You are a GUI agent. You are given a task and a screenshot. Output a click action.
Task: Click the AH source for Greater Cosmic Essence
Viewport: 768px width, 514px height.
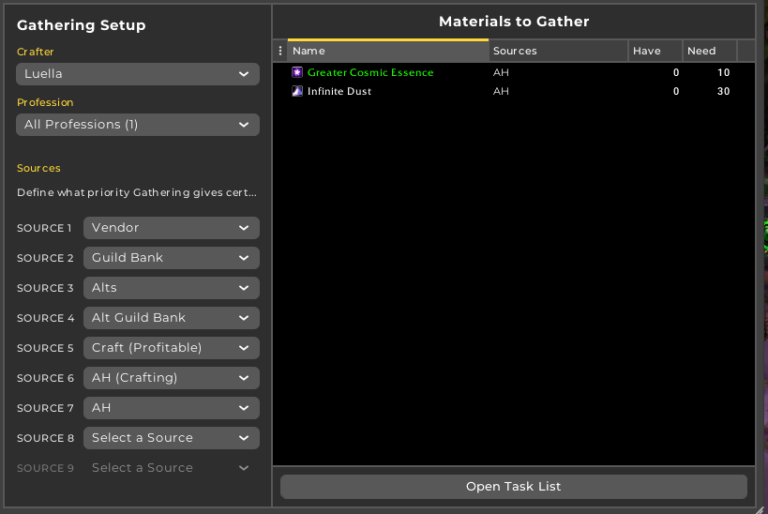[x=501, y=73]
